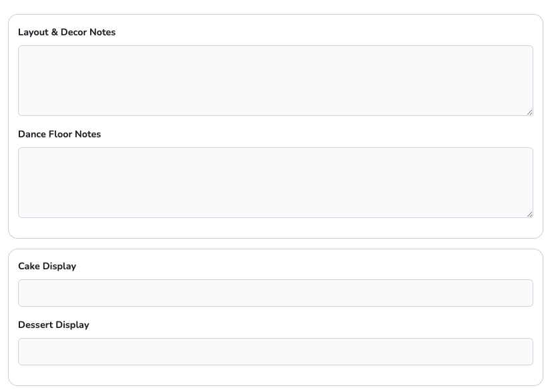Click the "Layout & Decor Notes" label
The width and height of the screenshot is (552, 392).
67,32
